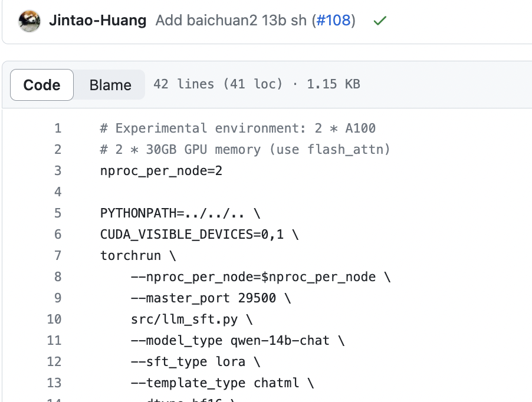The height and width of the screenshot is (402, 532).
Task: Select line number 1
Action: 57,128
